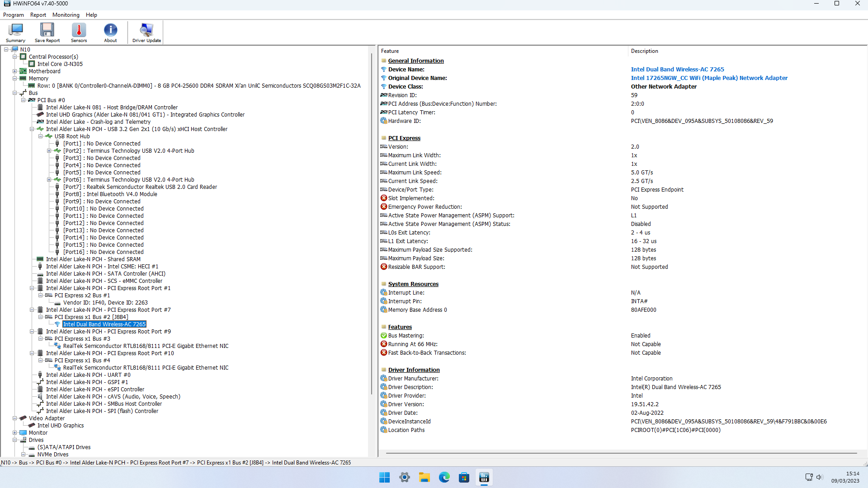Click the Device Name value text
The width and height of the screenshot is (868, 488).
point(677,70)
